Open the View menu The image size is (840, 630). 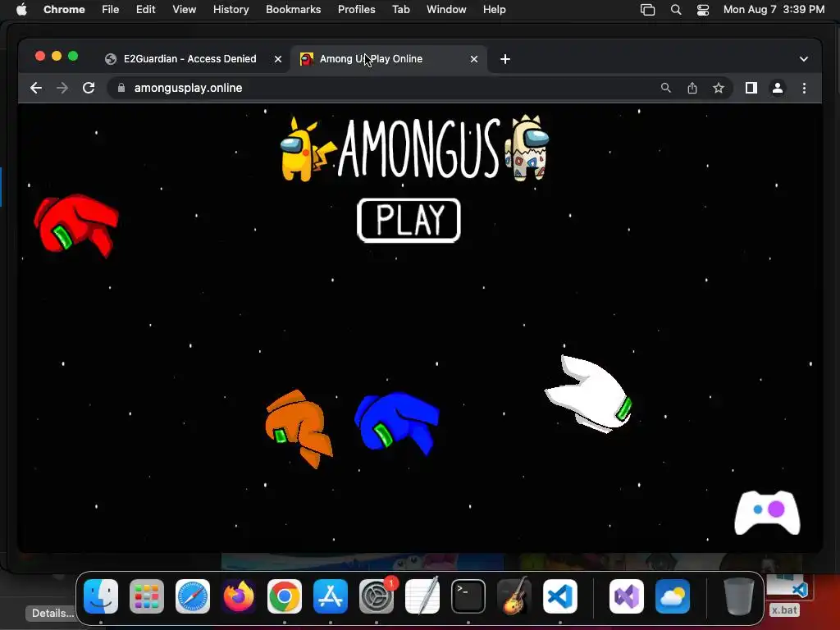click(x=185, y=10)
